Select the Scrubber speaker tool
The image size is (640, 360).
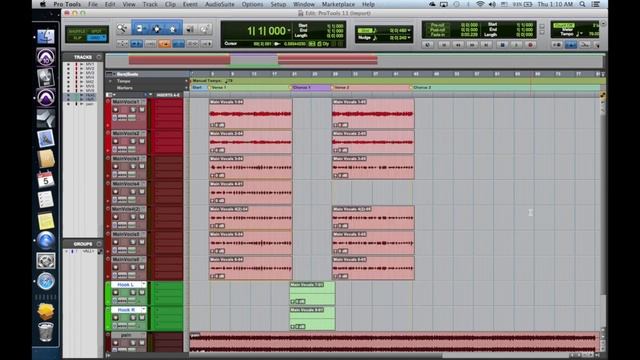pyautogui.click(x=190, y=29)
